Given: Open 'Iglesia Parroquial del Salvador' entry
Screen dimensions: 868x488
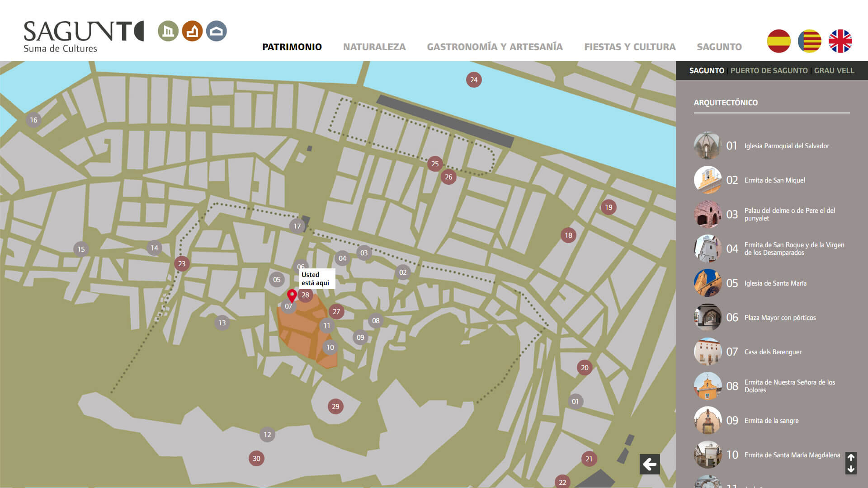Looking at the screenshot, I should pos(787,145).
